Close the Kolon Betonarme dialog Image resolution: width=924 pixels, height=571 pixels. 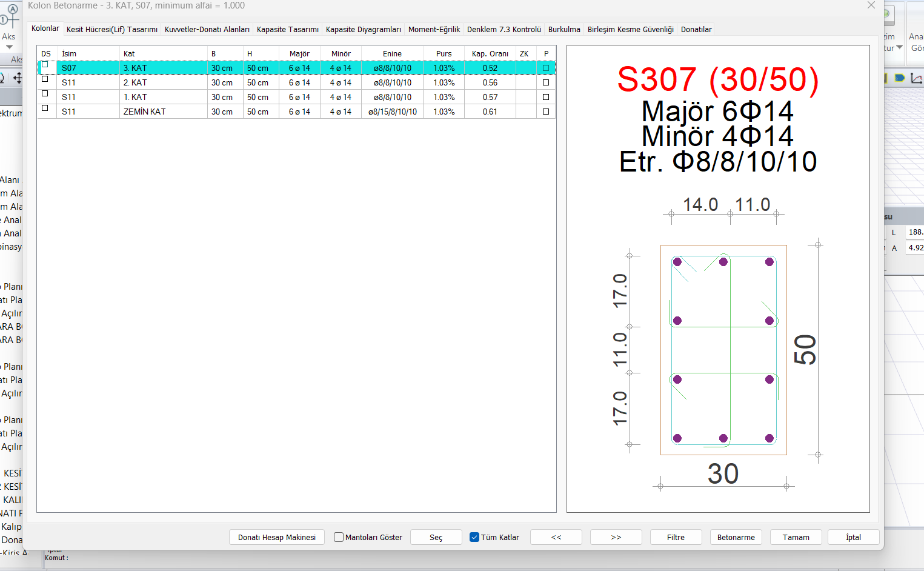coord(871,5)
